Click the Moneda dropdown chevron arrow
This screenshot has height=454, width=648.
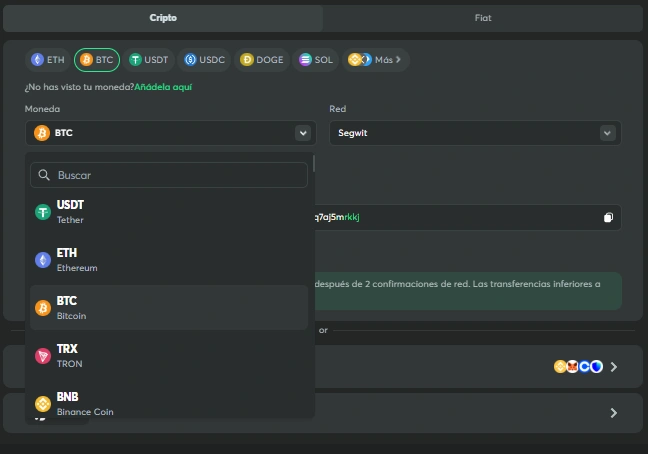303,133
